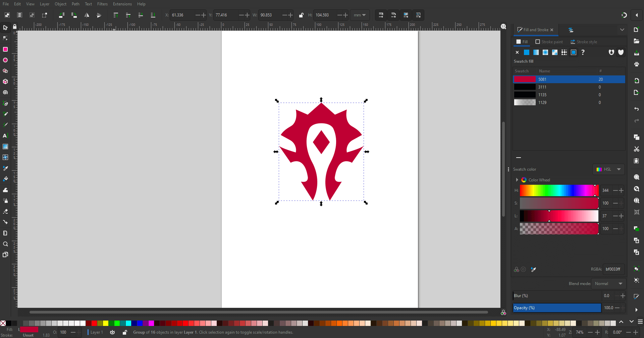Select the Dropper color picker tool
The height and width of the screenshot is (338, 644).
5,168
